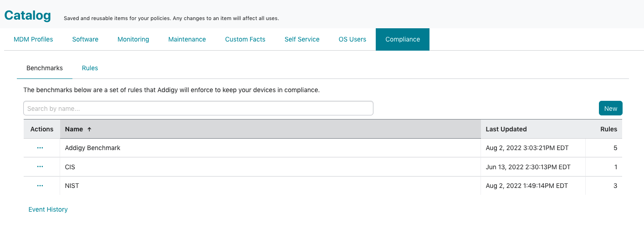The width and height of the screenshot is (644, 229).
Task: Sort by the Last Updated column
Action: coord(506,129)
